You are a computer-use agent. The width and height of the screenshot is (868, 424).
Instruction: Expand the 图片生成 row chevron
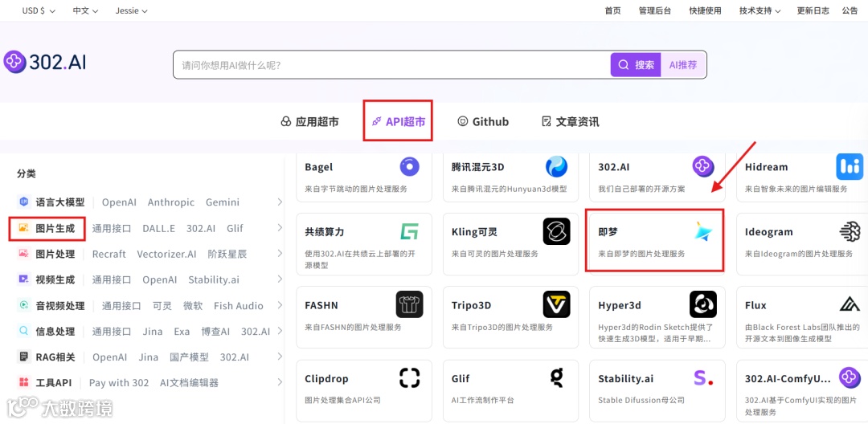280,228
